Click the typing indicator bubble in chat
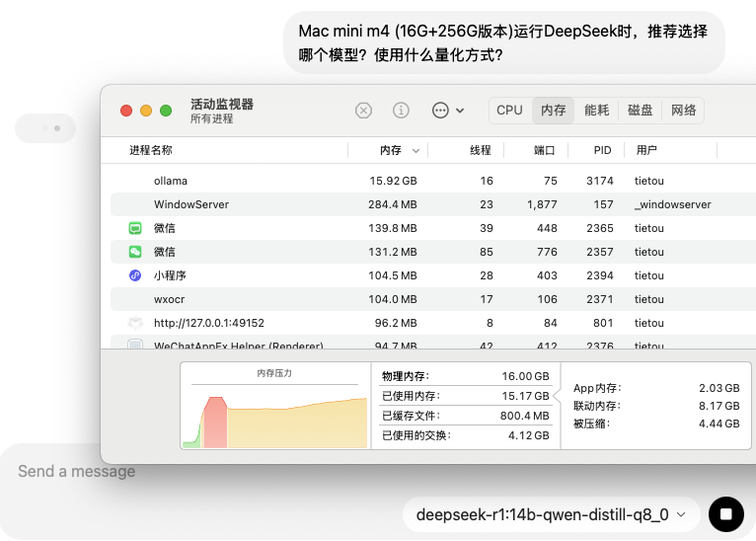Image resolution: width=756 pixels, height=541 pixels. [x=45, y=128]
